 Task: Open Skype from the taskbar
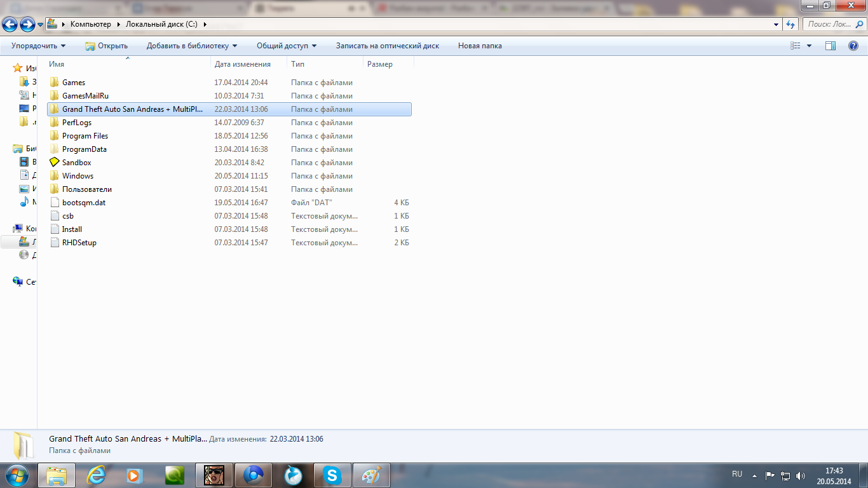[x=332, y=475]
